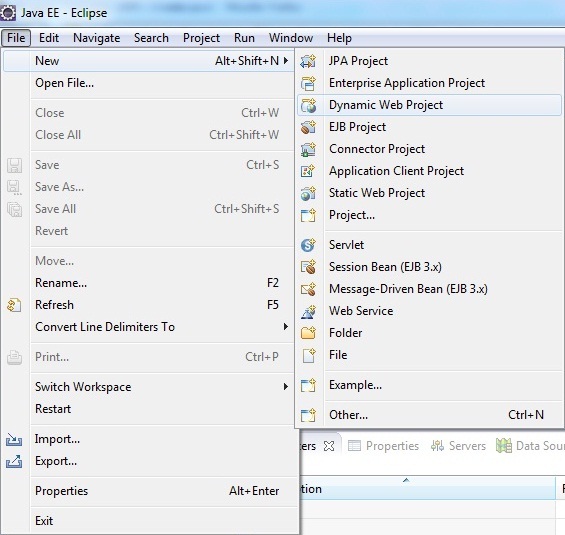Click the Dynamic Web Project globe icon
This screenshot has width=565, height=535.
[308, 105]
